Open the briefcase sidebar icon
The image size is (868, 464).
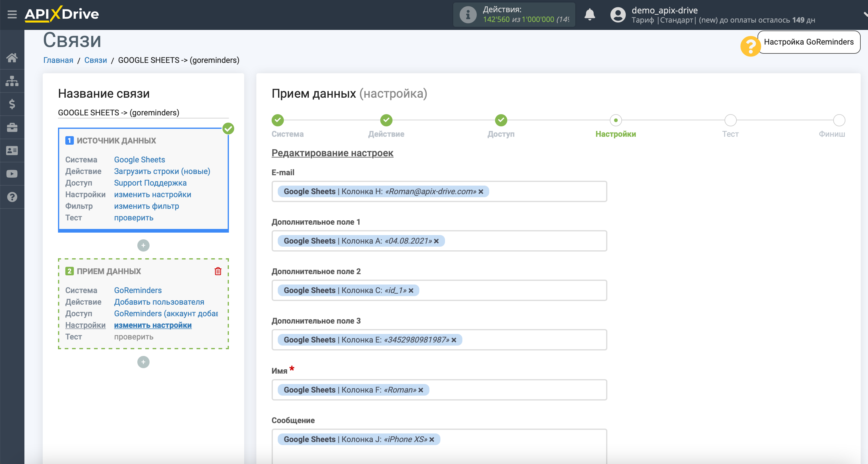pos(12,127)
